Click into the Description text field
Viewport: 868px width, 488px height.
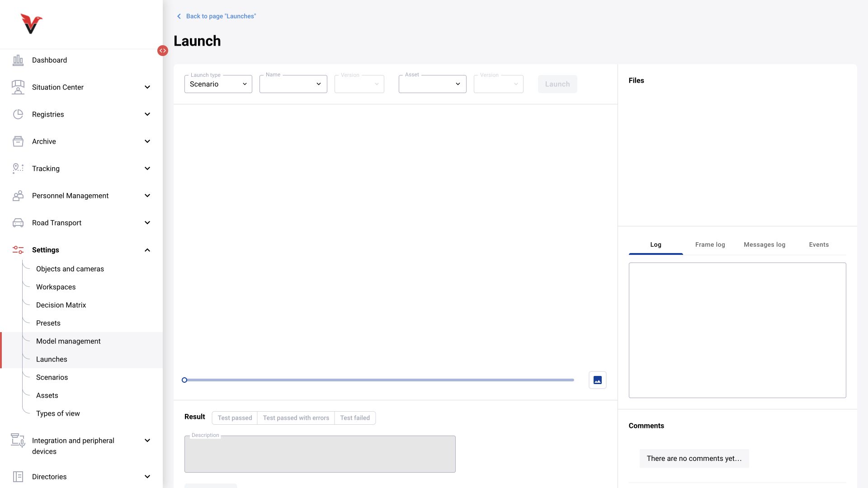320,454
